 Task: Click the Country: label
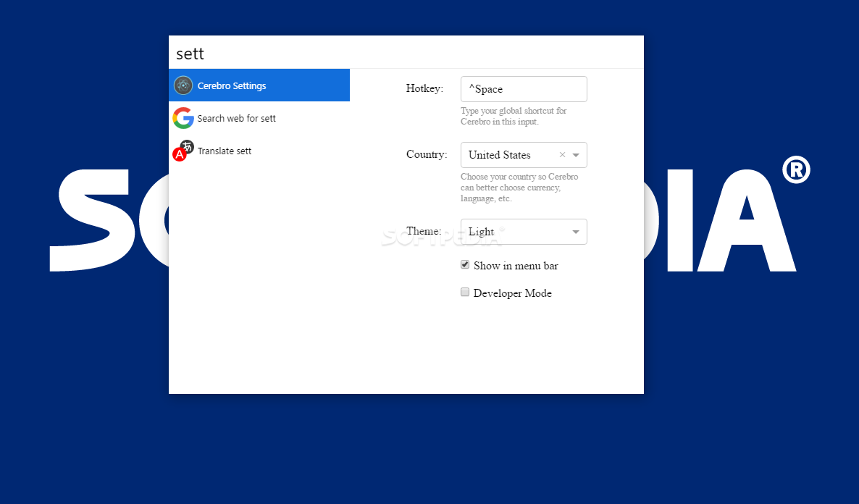(x=426, y=154)
